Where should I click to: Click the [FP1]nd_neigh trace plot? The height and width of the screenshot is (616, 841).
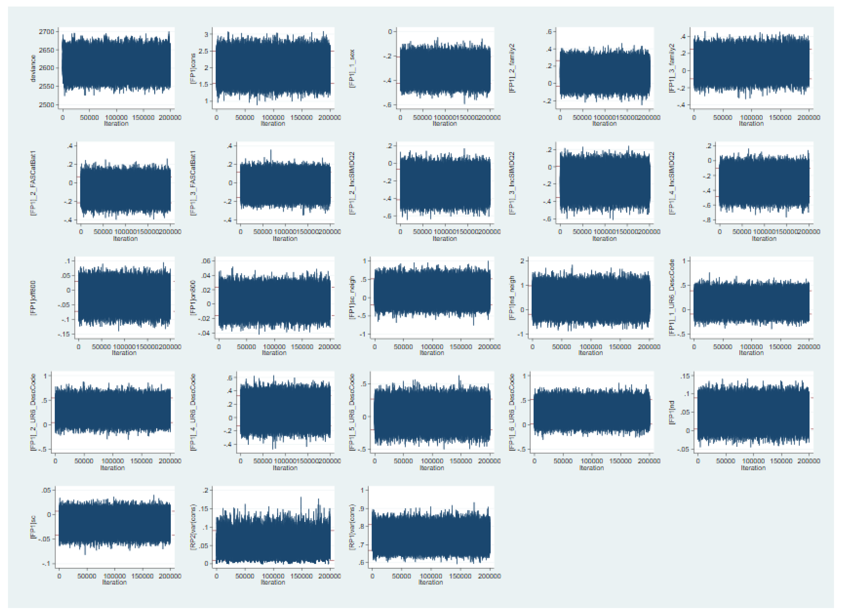point(591,297)
